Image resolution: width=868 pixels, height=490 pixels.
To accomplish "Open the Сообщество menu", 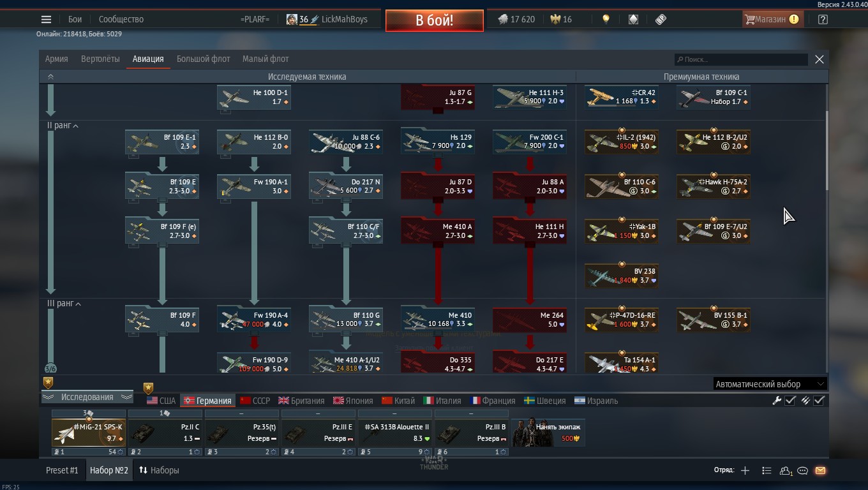I will click(121, 19).
